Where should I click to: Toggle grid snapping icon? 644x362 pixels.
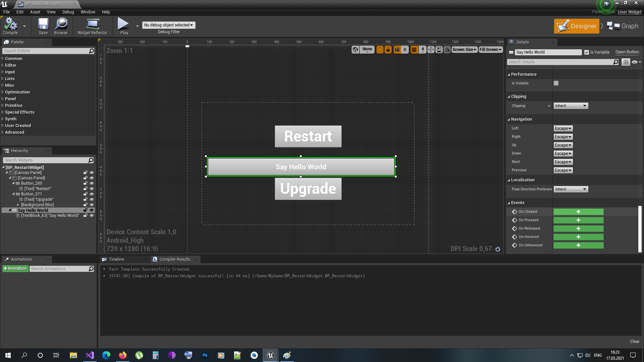click(x=414, y=50)
